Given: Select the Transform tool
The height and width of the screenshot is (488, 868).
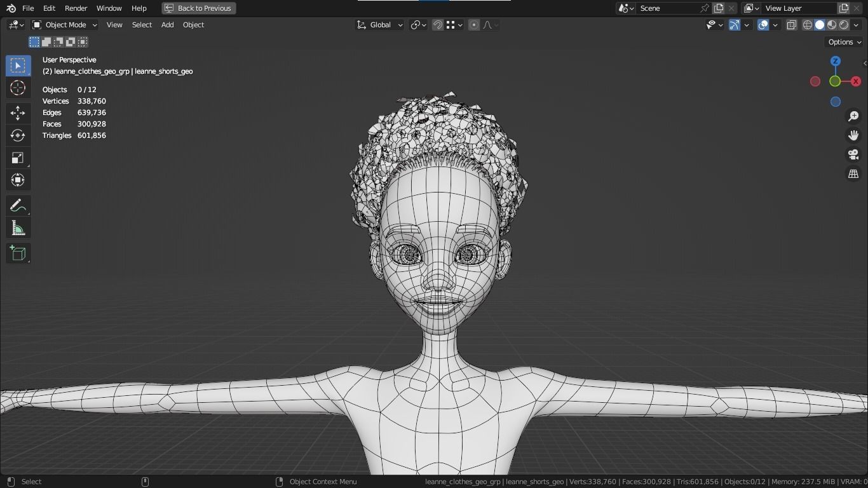Looking at the screenshot, I should point(18,180).
